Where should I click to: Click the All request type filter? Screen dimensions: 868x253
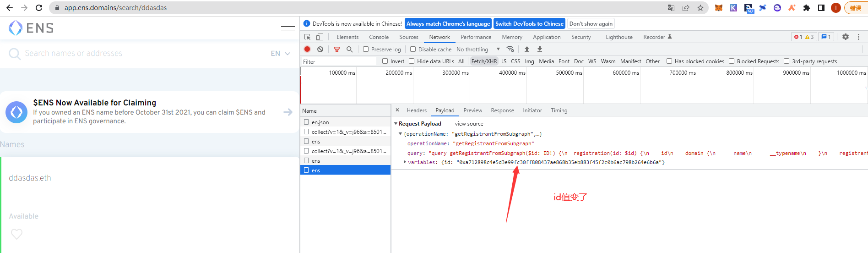click(x=461, y=61)
